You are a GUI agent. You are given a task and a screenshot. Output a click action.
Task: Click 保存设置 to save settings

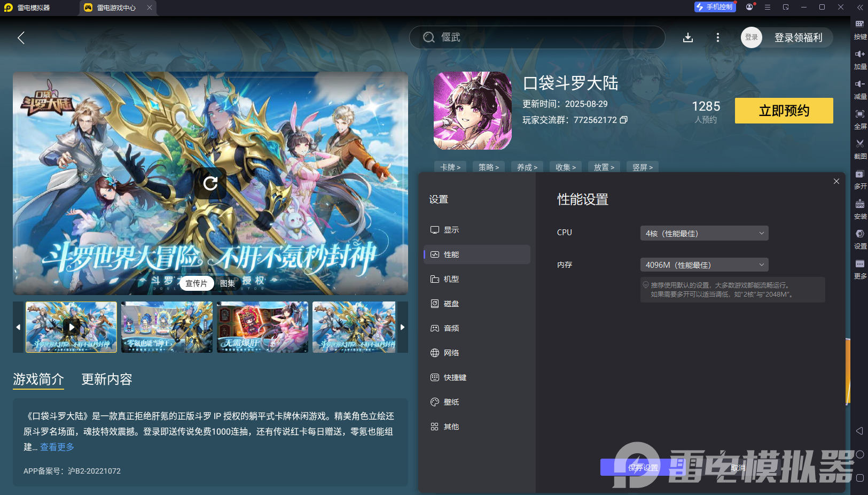tap(643, 468)
